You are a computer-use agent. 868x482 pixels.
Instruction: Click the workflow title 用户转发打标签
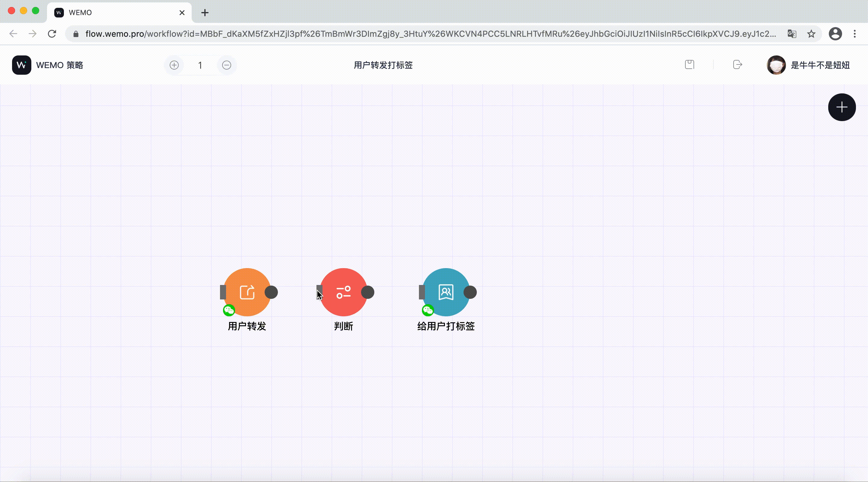click(x=383, y=65)
